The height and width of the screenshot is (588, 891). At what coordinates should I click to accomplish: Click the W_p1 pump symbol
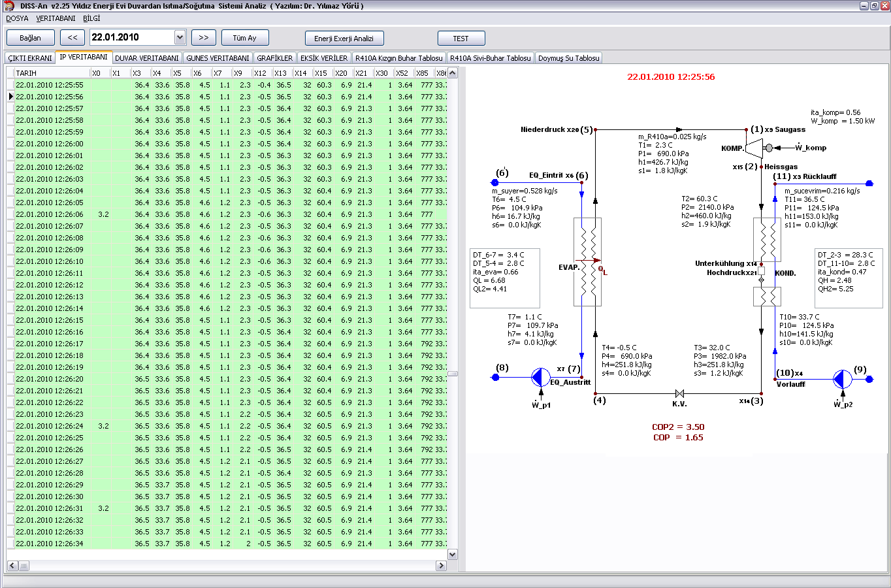click(x=540, y=378)
